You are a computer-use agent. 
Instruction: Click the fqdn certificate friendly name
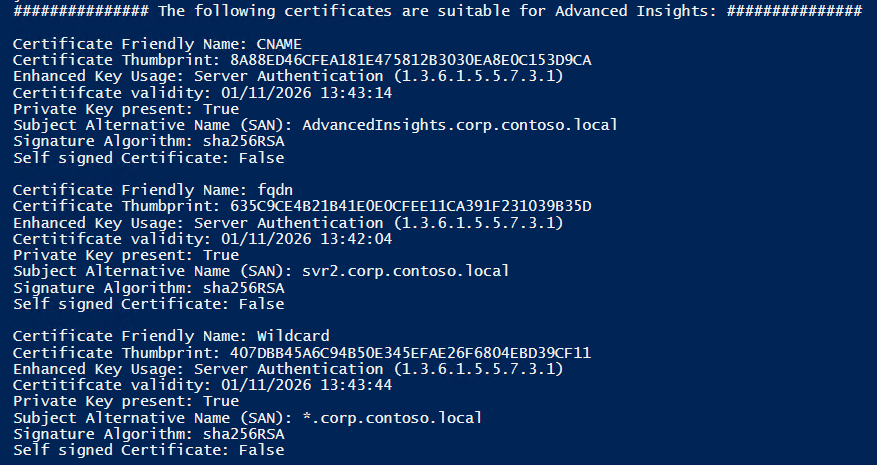coord(275,190)
